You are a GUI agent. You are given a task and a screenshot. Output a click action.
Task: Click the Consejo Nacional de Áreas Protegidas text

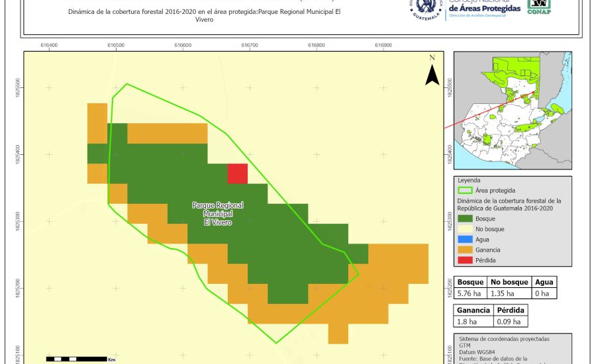pos(483,7)
